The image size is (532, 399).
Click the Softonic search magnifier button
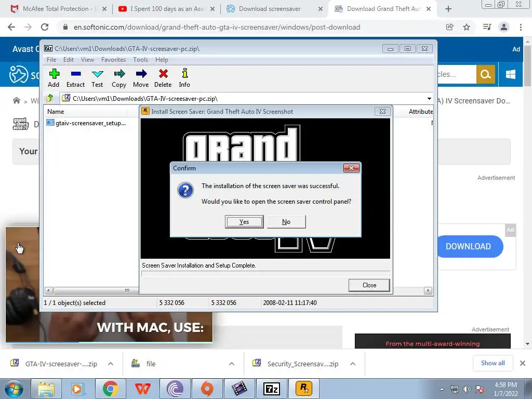point(486,74)
